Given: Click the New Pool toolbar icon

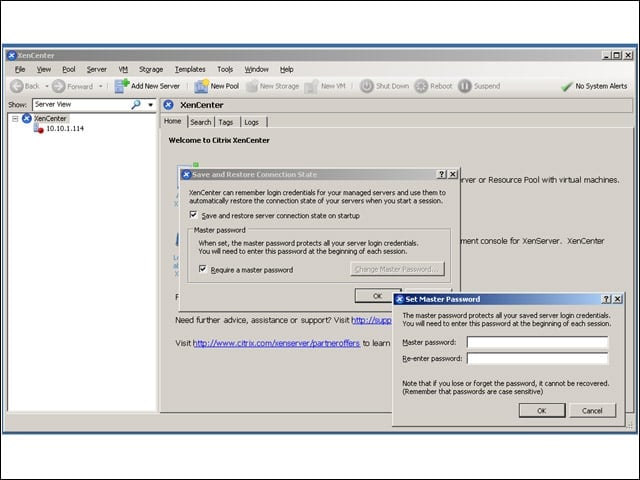Looking at the screenshot, I should click(201, 86).
